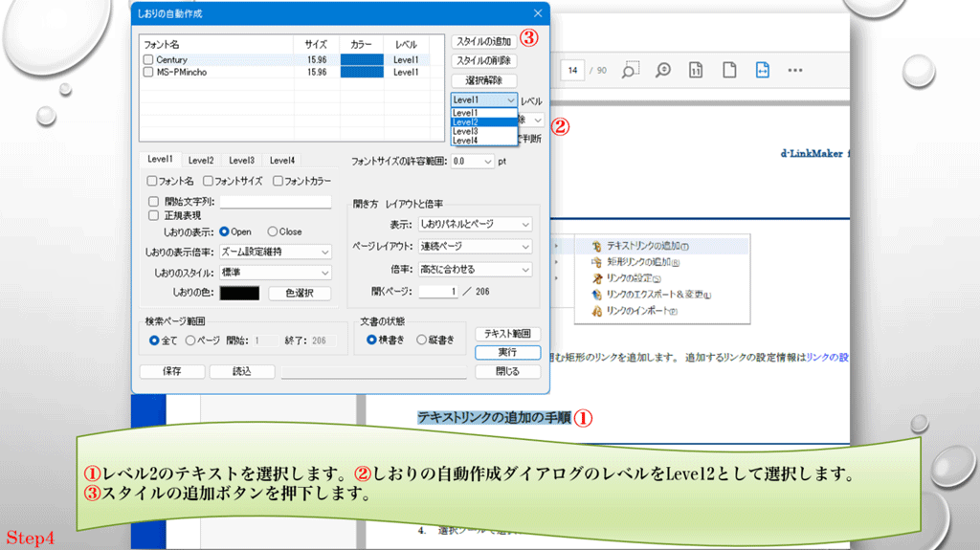
Task: Choose Level2 in the open level dropdown list
Action: click(466, 122)
